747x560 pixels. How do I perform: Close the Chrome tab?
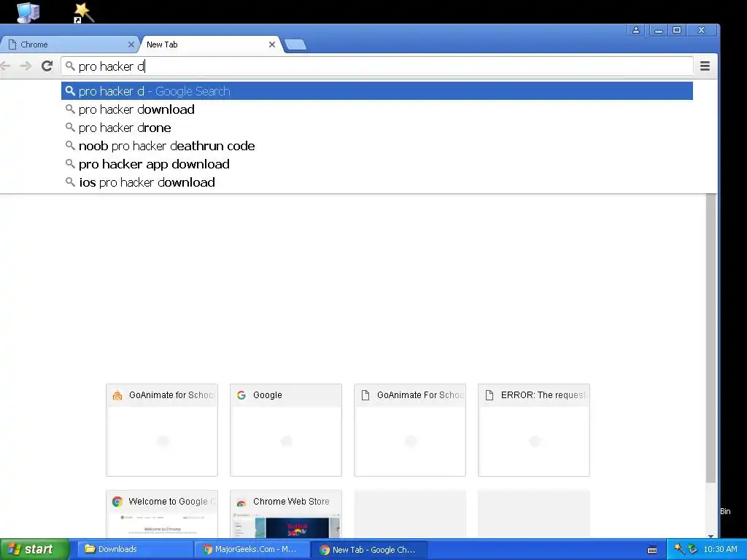pos(131,44)
